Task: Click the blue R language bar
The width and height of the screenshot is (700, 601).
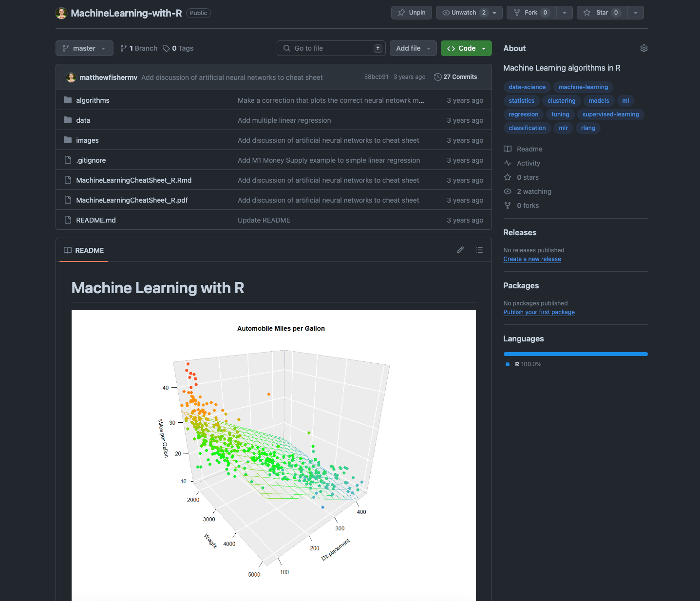Action: (x=575, y=354)
